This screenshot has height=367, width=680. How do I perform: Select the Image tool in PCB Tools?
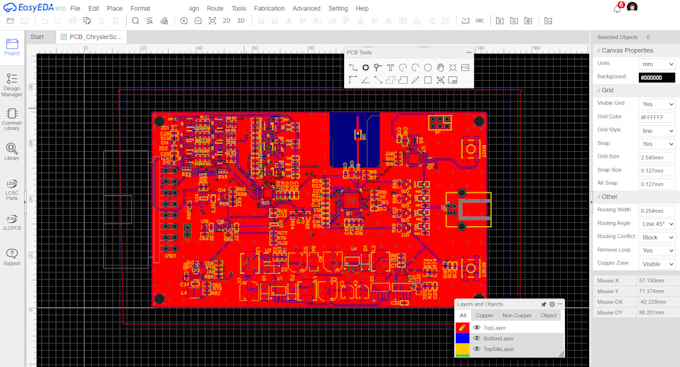[465, 68]
